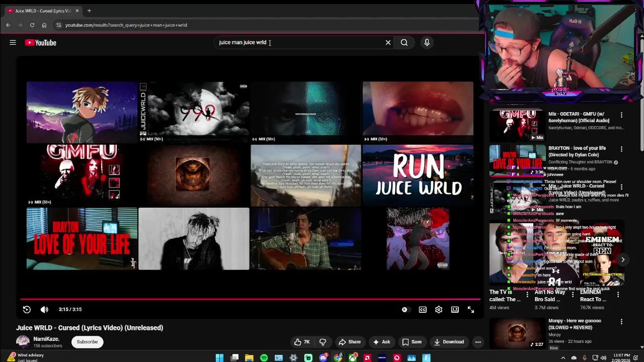Turn on closed captions (CC)
The image size is (644, 362).
click(x=423, y=310)
